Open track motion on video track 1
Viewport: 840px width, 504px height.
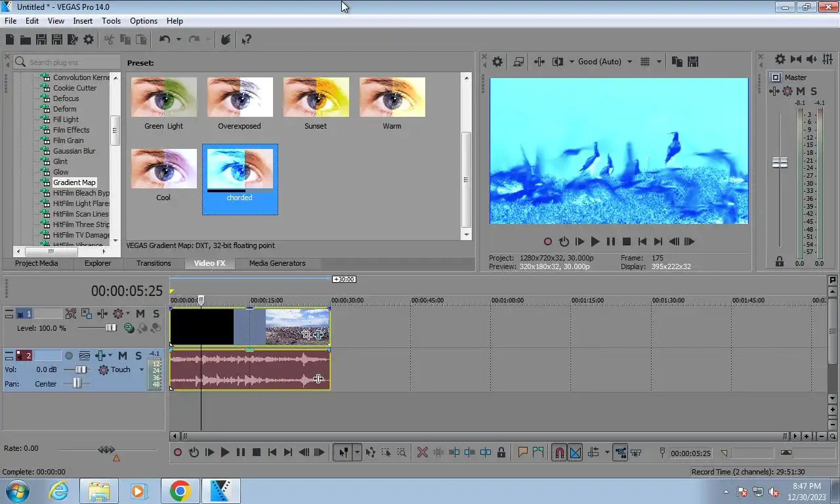click(87, 314)
